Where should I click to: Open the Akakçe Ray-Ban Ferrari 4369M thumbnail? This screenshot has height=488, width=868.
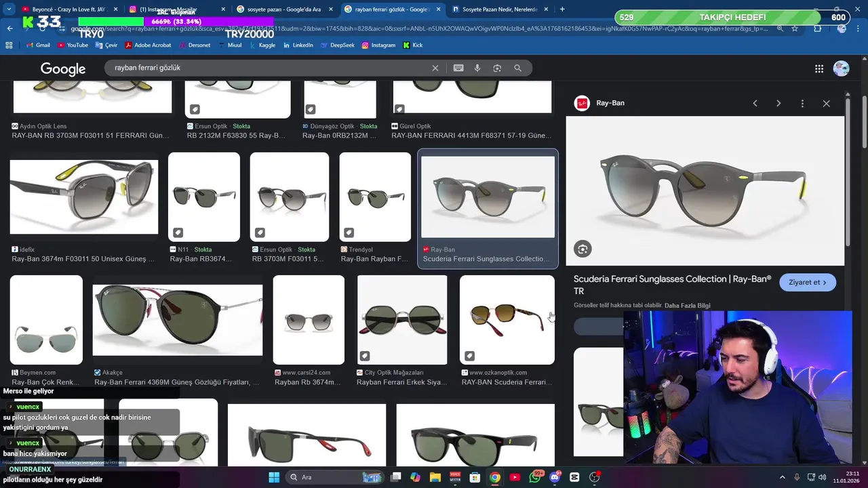(178, 320)
